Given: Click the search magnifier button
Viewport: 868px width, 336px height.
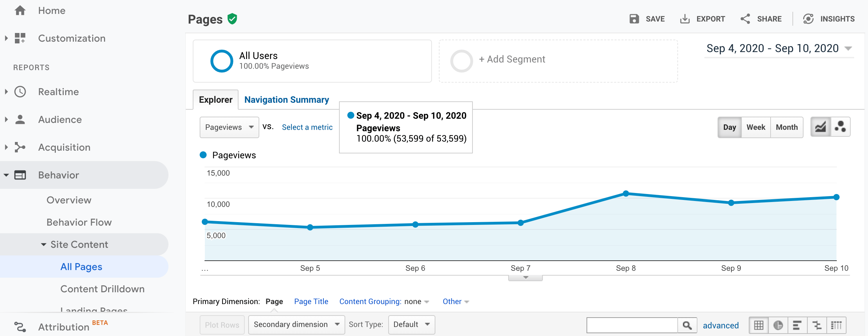Looking at the screenshot, I should pyautogui.click(x=687, y=325).
